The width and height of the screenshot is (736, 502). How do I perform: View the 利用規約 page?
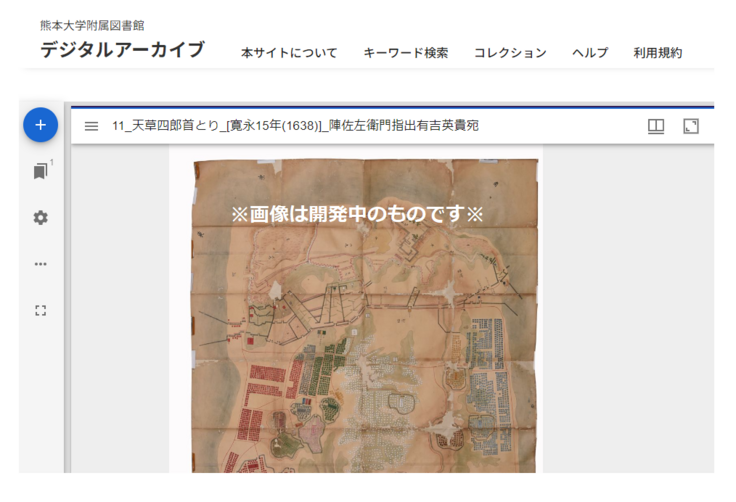(x=658, y=53)
